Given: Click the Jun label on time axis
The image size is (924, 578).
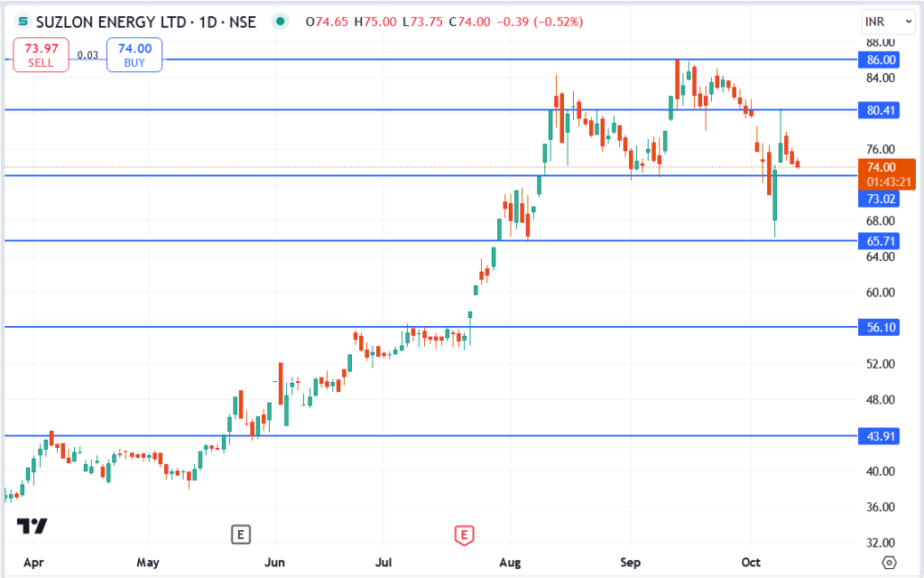Looking at the screenshot, I should coord(275,562).
